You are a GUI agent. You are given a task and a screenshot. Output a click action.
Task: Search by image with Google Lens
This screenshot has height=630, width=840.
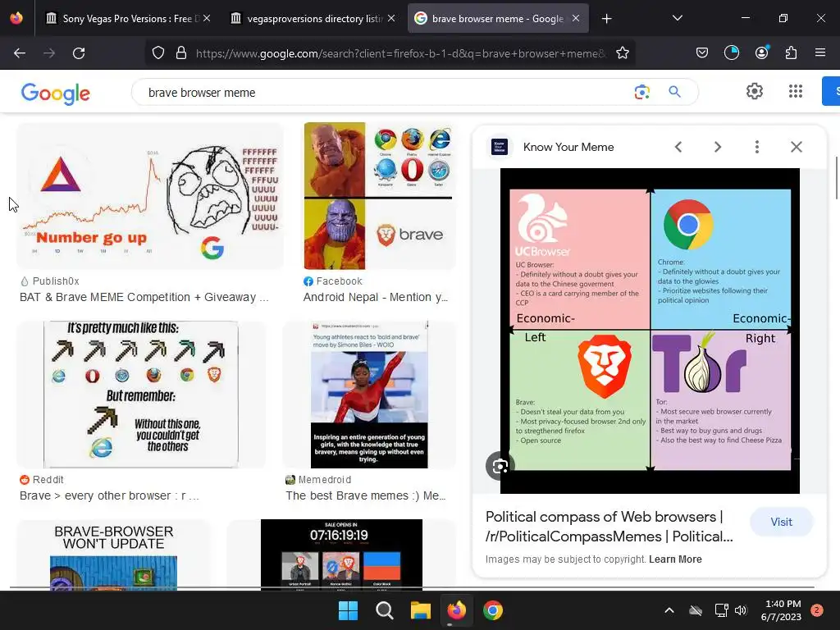pyautogui.click(x=641, y=92)
